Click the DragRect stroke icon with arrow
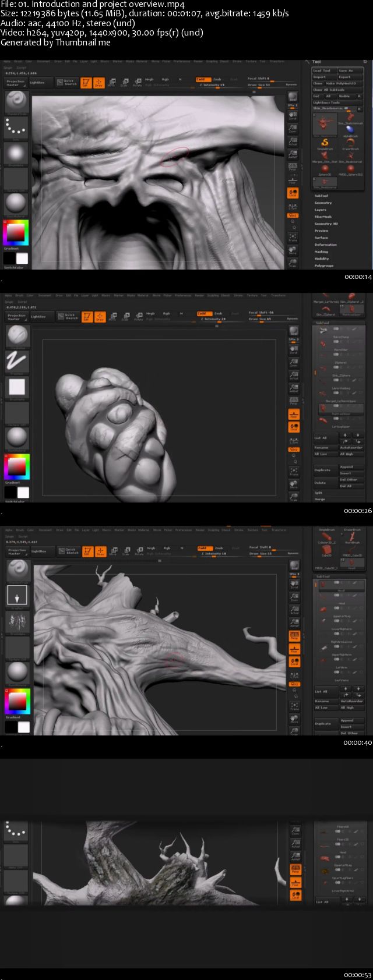 pyautogui.click(x=16, y=595)
